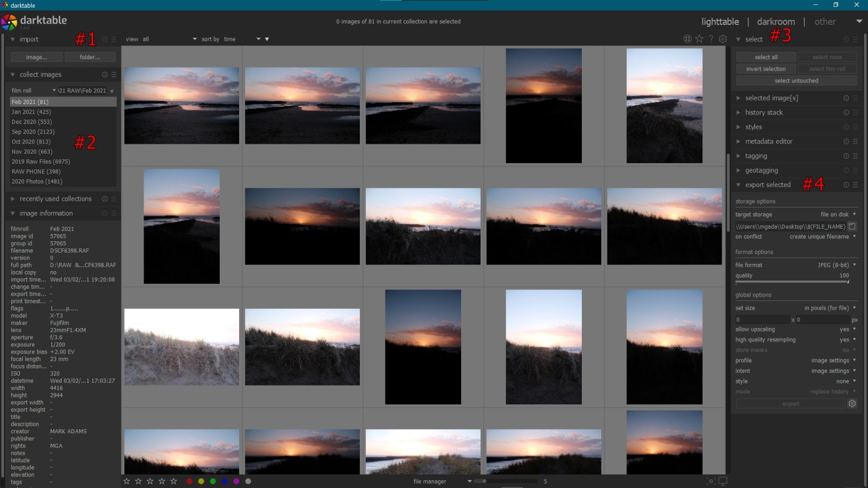
Task: Click the select all button
Action: [766, 57]
